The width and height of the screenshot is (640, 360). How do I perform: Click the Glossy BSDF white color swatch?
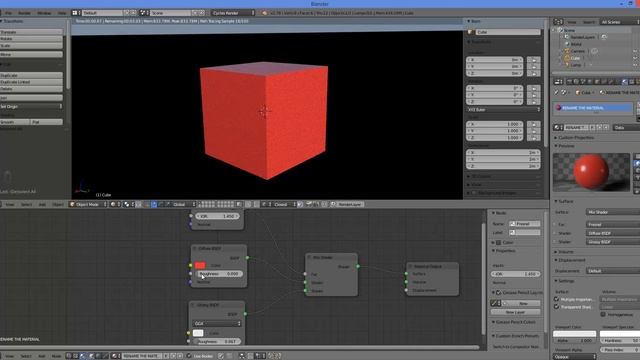pyautogui.click(x=198, y=333)
